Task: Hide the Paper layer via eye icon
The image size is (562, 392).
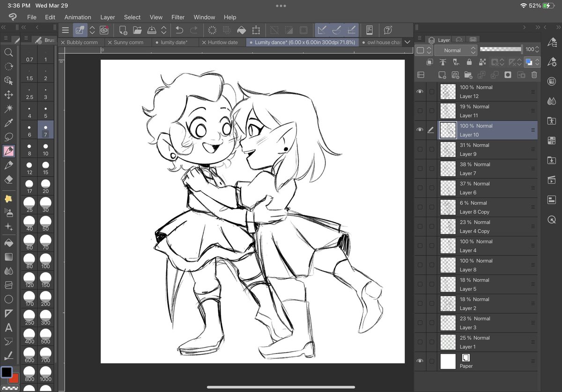Action: click(420, 361)
